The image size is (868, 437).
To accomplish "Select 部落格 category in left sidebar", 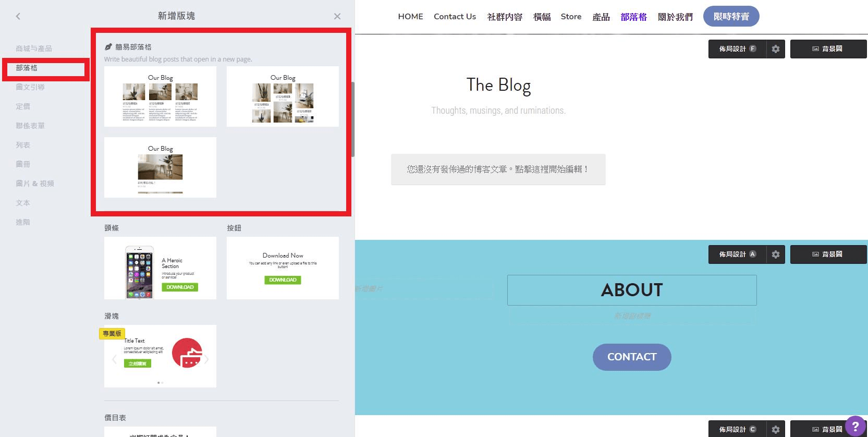I will [x=27, y=68].
